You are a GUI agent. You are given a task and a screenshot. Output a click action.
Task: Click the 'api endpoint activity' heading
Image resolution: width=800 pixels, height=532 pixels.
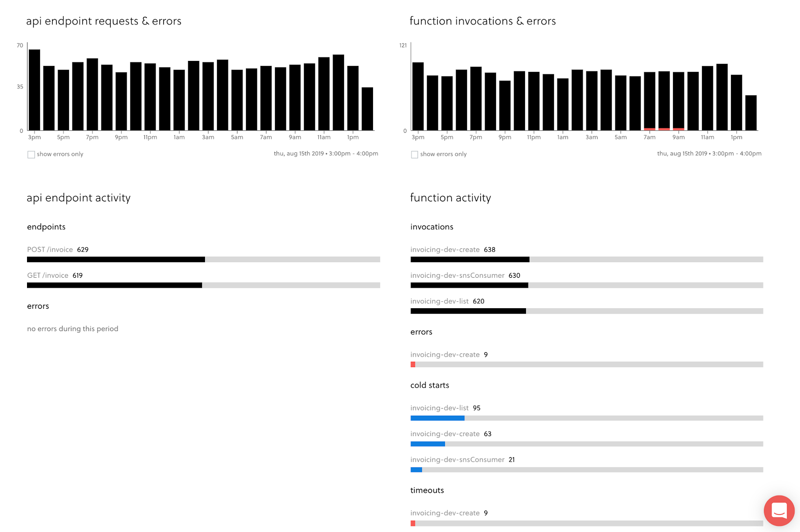pyautogui.click(x=78, y=198)
